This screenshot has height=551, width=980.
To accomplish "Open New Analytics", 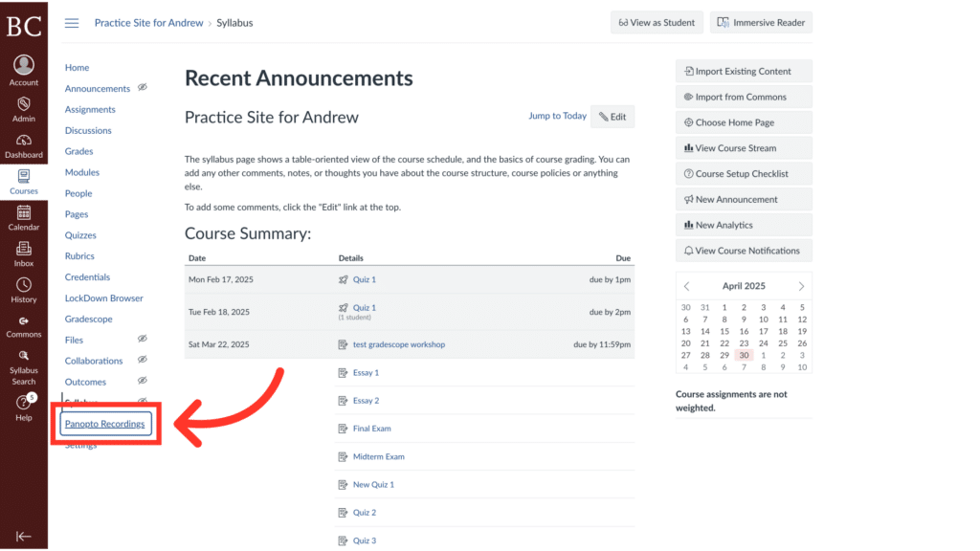I will pyautogui.click(x=744, y=225).
